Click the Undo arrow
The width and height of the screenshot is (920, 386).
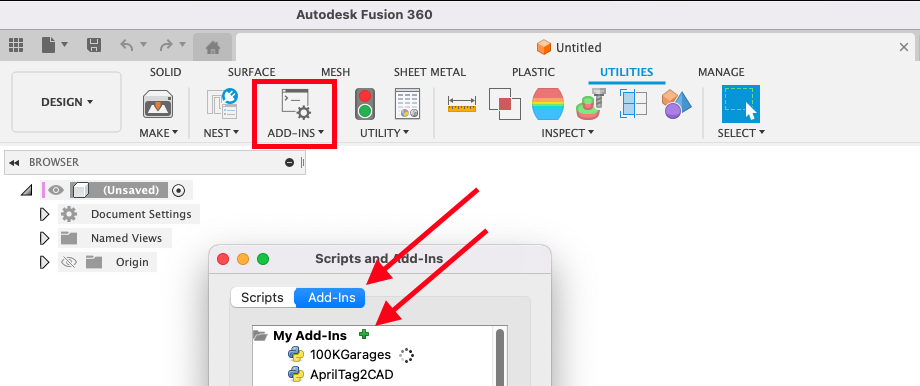[x=127, y=45]
